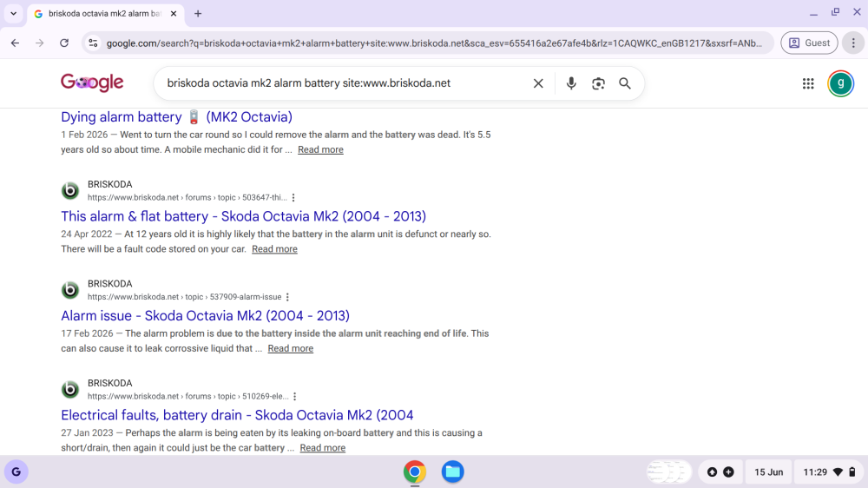The height and width of the screenshot is (488, 868).
Task: Click Read more under the 24 Apr 2022 snippet
Action: (x=274, y=248)
